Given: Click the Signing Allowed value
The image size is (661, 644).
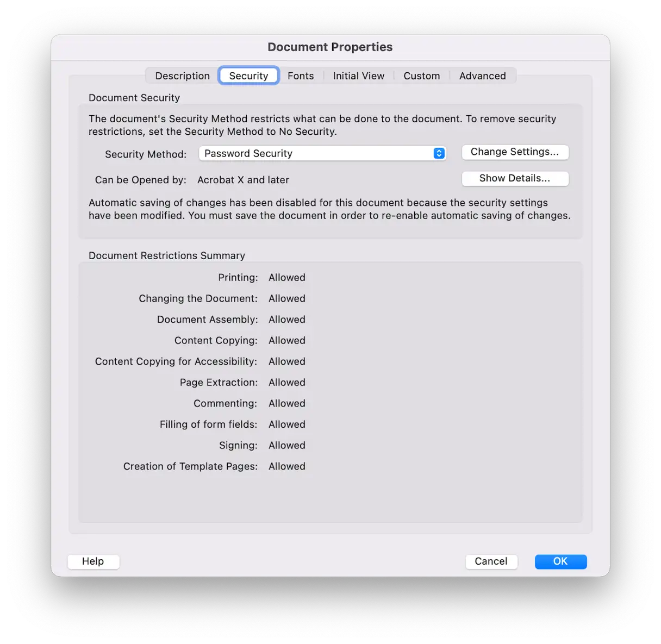Looking at the screenshot, I should point(286,446).
